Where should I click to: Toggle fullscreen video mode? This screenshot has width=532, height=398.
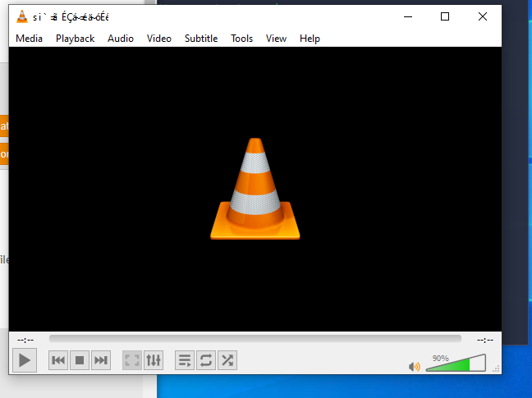click(132, 360)
